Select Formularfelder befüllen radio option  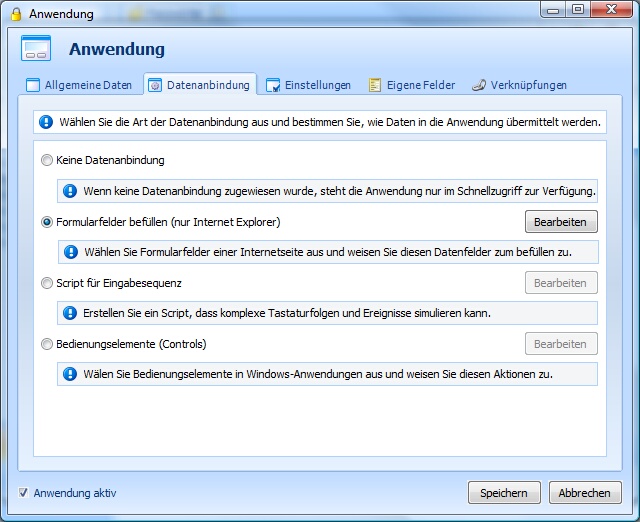47,222
